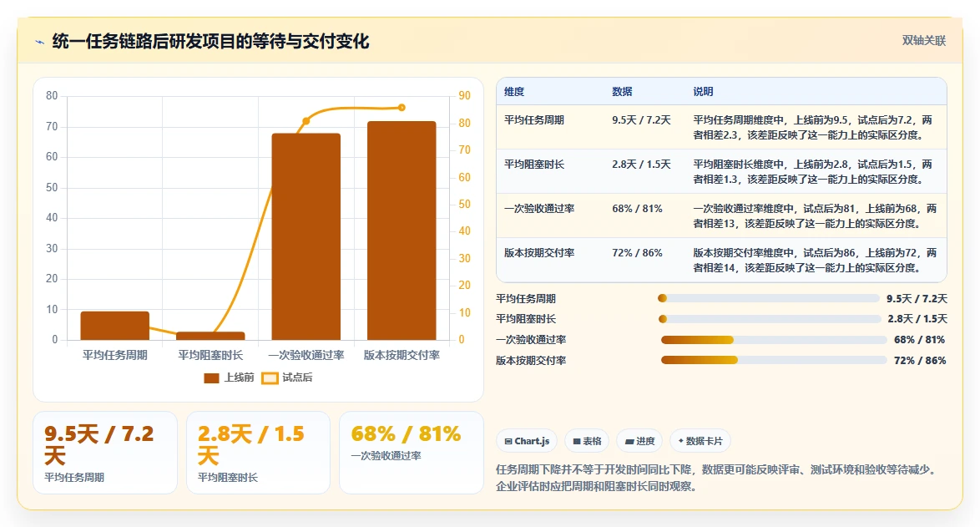Click x-axis label 平均阻塞时长
Image resolution: width=980 pixels, height=527 pixels.
[210, 355]
